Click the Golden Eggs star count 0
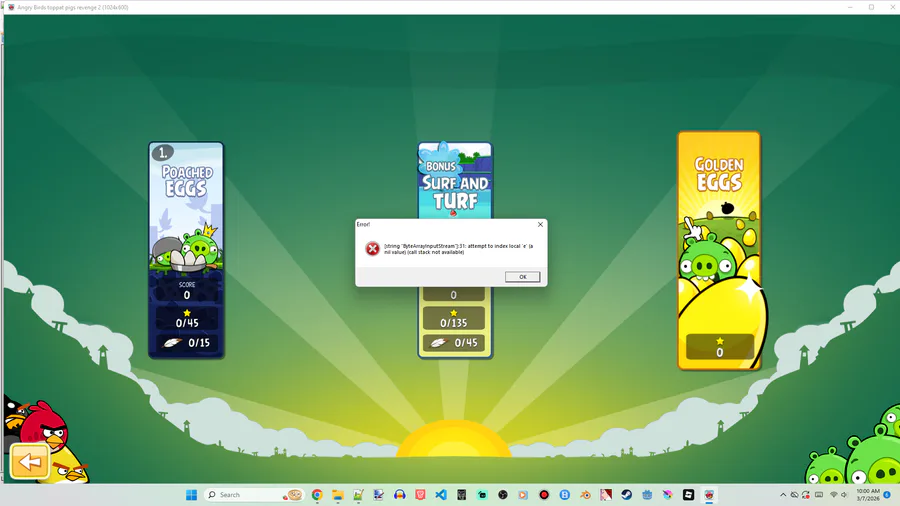 tap(720, 347)
